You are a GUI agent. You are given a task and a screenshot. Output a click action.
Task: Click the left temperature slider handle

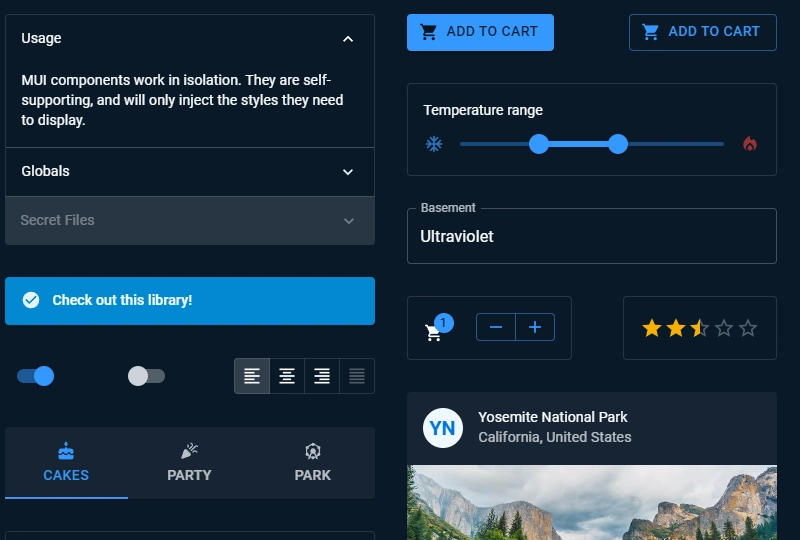pyautogui.click(x=539, y=144)
